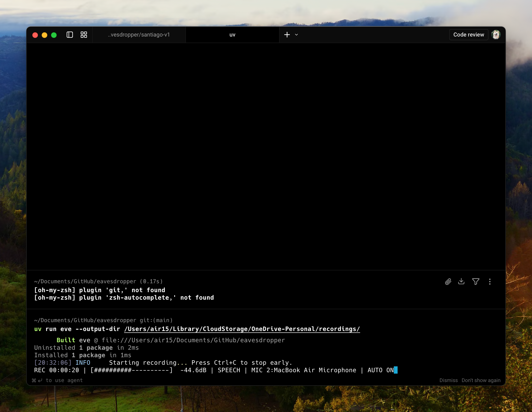
Task: Switch to the santiago-v1 tab
Action: coord(139,35)
